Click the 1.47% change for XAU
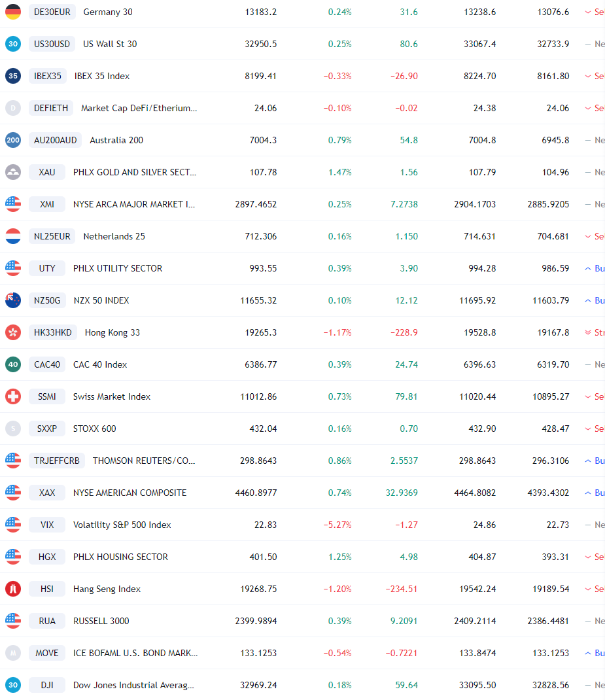Image resolution: width=605 pixels, height=700 pixels. click(x=340, y=172)
